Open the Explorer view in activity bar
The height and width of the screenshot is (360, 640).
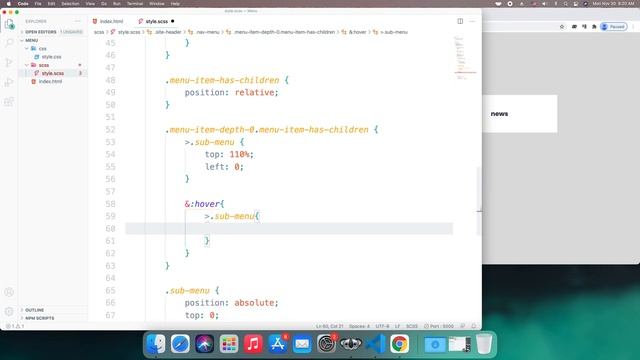point(9,24)
